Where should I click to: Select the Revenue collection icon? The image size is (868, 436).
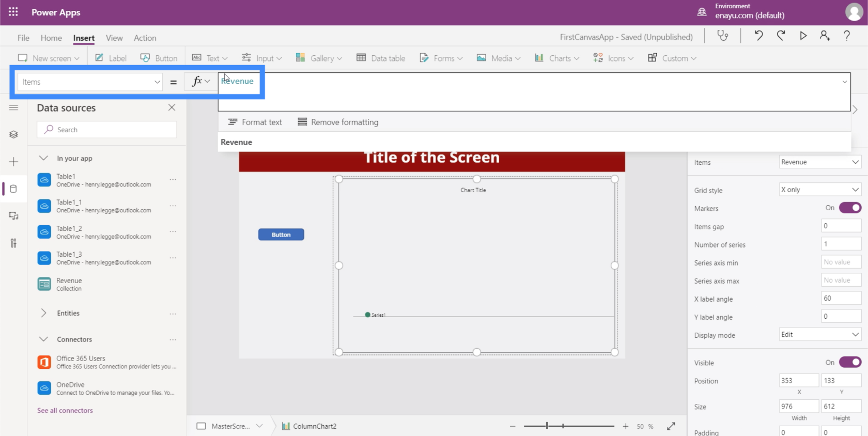[44, 284]
